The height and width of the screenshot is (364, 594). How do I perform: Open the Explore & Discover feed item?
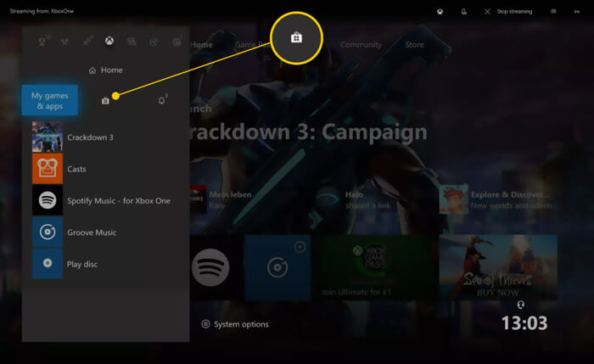(498, 200)
